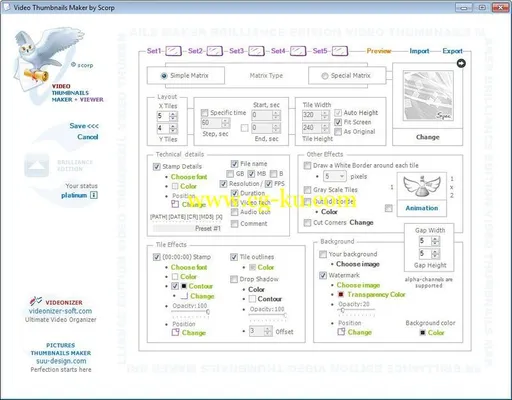Toggle Fit Screen checkbox
The height and width of the screenshot is (400, 512).
click(x=338, y=122)
